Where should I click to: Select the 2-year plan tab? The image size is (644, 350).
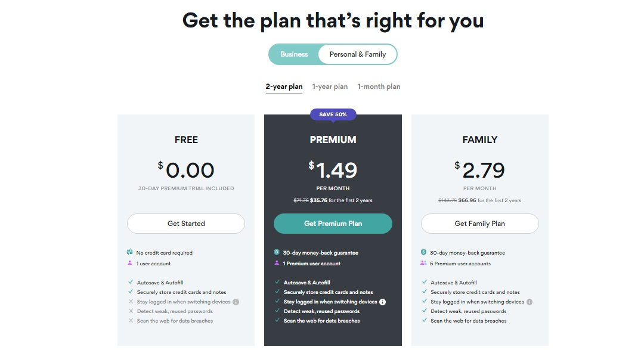coord(284,86)
